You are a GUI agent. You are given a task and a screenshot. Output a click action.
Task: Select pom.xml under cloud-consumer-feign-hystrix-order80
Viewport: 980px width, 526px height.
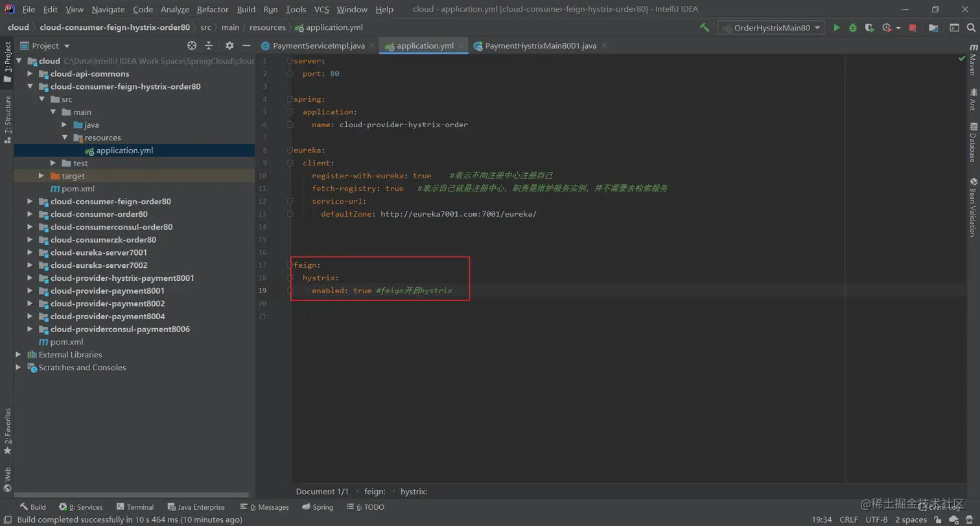[x=78, y=189]
